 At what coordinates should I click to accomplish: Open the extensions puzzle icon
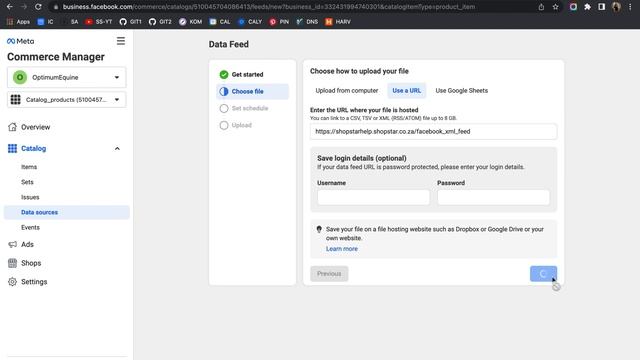pos(587,7)
